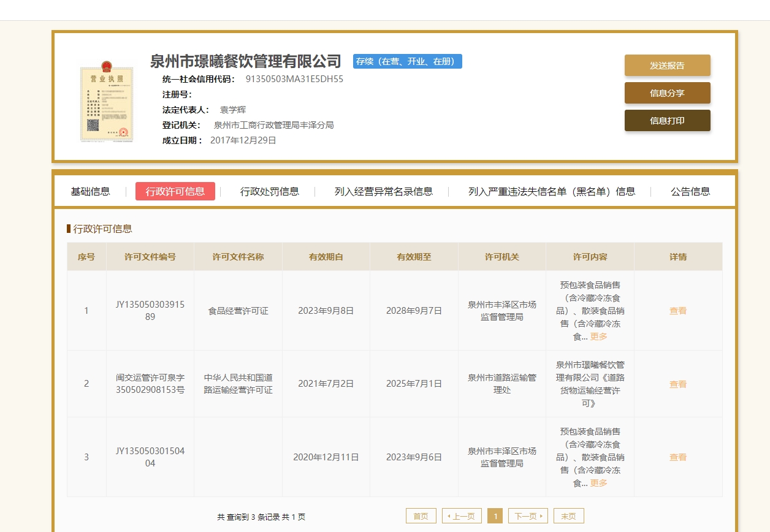Click the 上一页 previous page button

click(x=462, y=516)
